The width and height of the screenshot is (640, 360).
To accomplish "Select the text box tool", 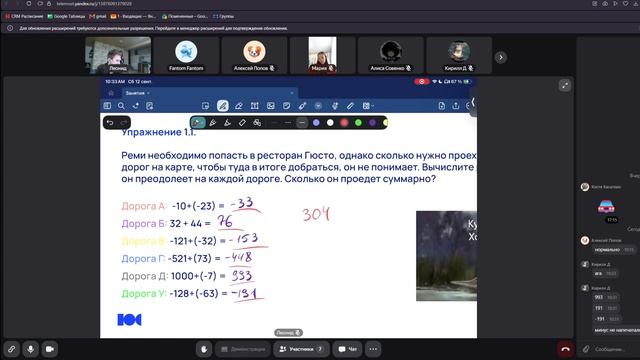I will [x=255, y=106].
